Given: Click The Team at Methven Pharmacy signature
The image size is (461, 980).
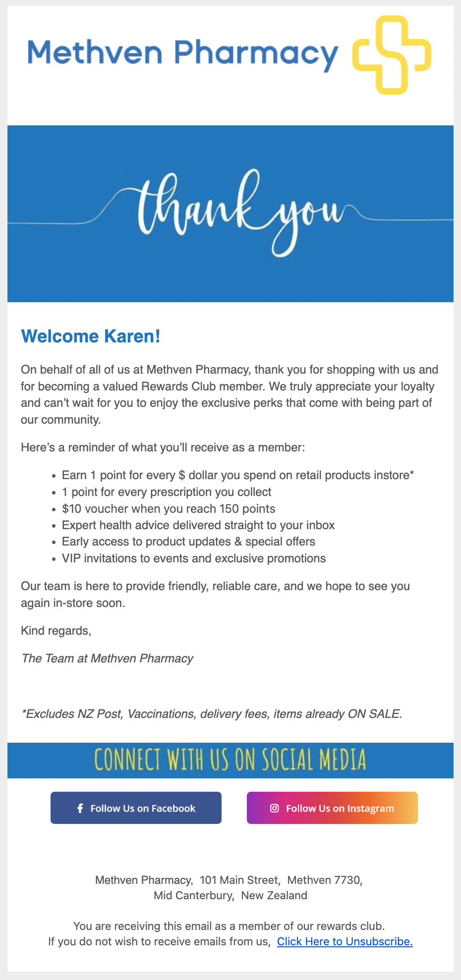Looking at the screenshot, I should coord(107,658).
